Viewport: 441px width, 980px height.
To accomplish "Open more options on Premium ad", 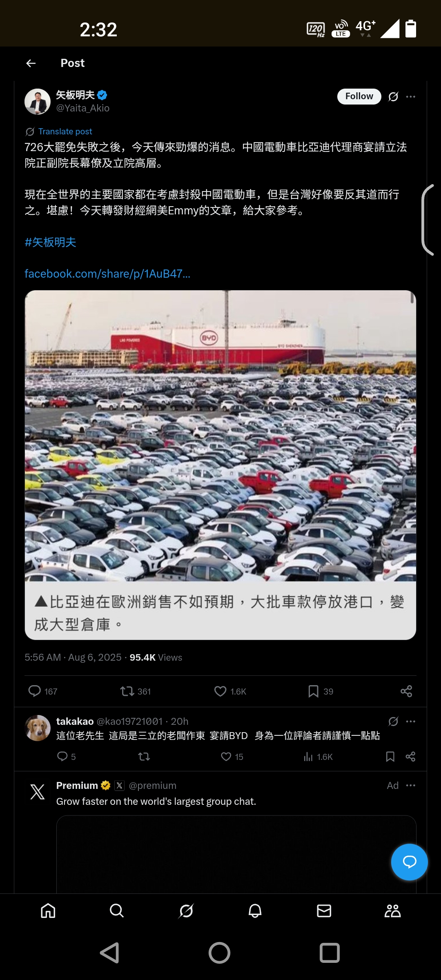I will pos(411,785).
